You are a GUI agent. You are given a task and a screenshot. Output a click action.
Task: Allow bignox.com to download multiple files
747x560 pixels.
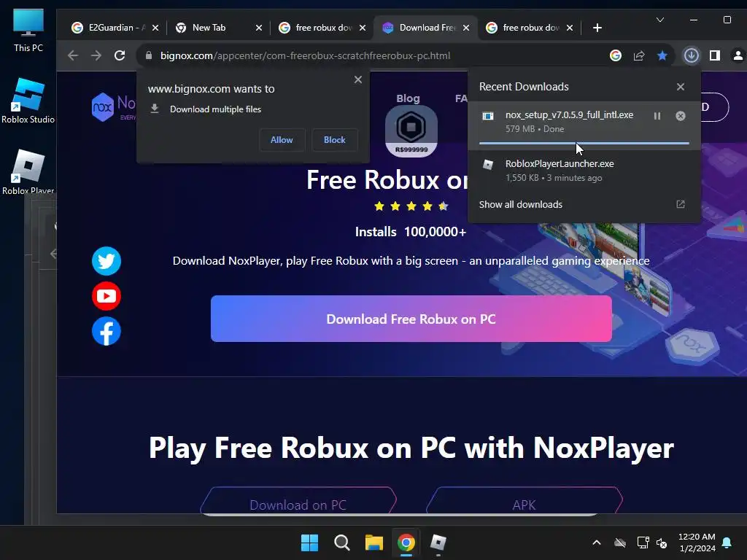coord(282,140)
